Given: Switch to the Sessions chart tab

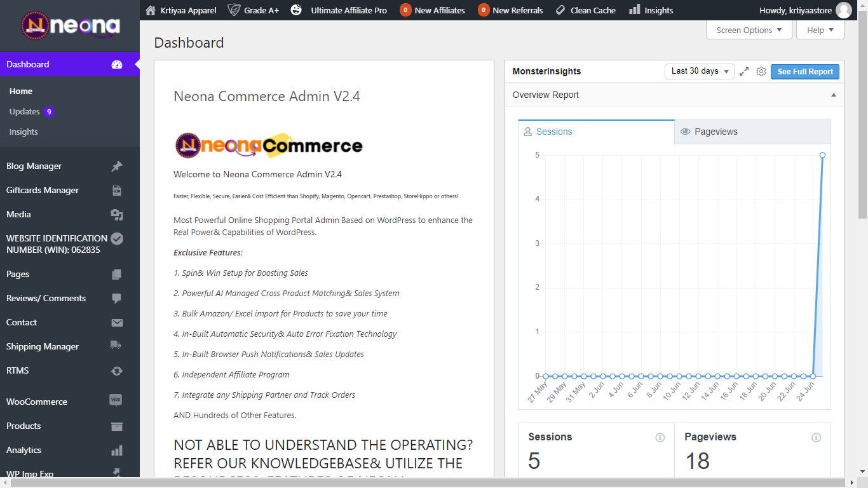Looking at the screenshot, I should pyautogui.click(x=596, y=132).
